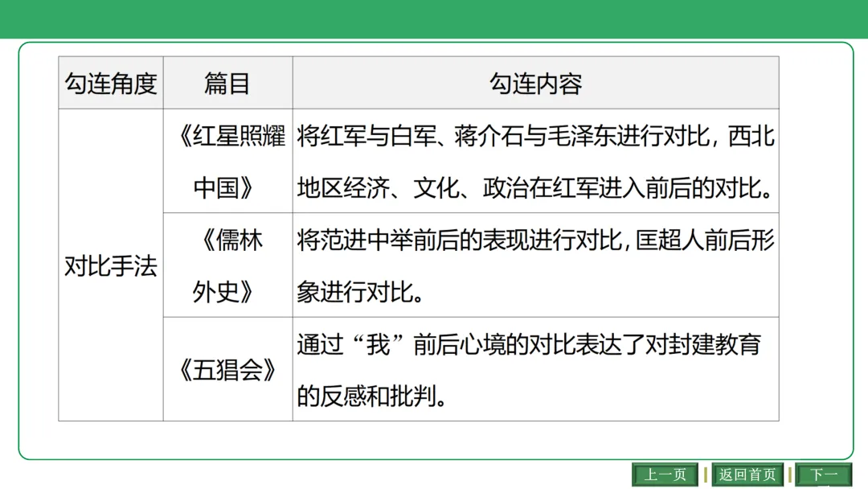868x489 pixels.
Task: Click the 对比手法 cell
Action: (x=111, y=265)
